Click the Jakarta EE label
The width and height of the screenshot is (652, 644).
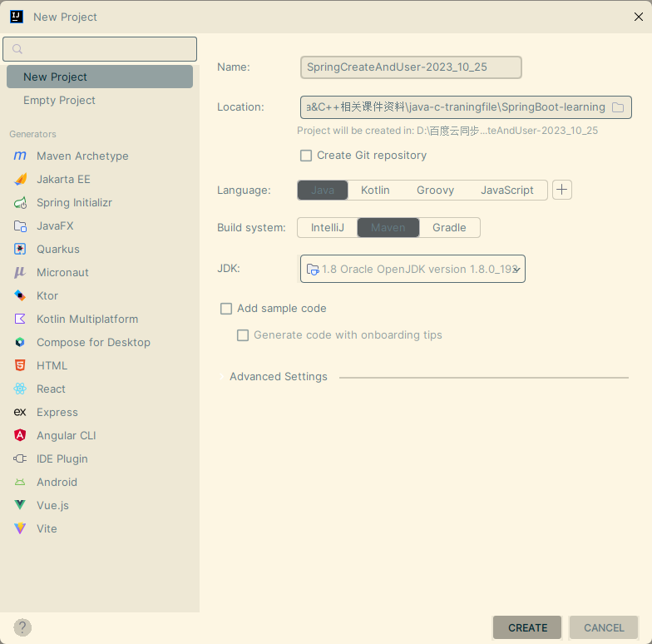pos(63,180)
